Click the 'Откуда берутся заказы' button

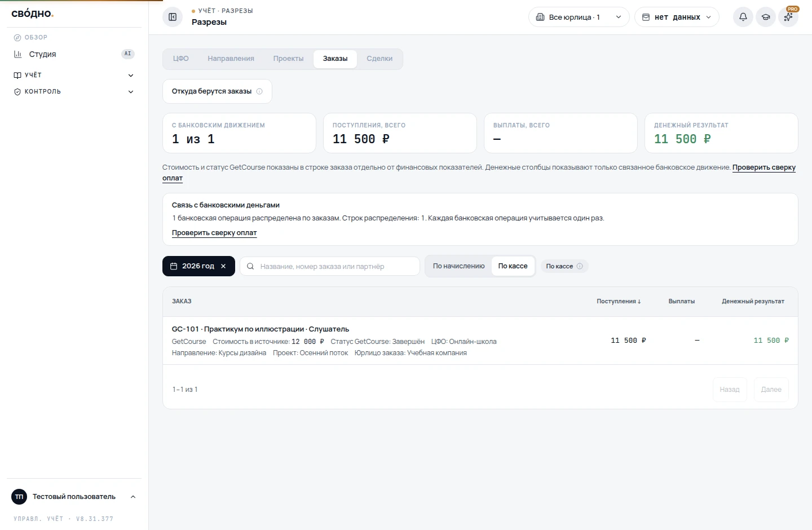217,91
